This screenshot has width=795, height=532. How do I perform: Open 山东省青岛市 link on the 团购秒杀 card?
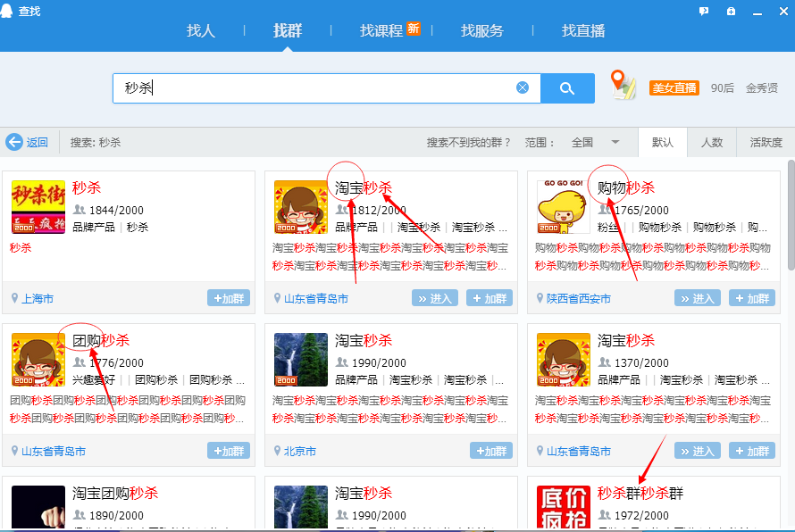tap(54, 451)
